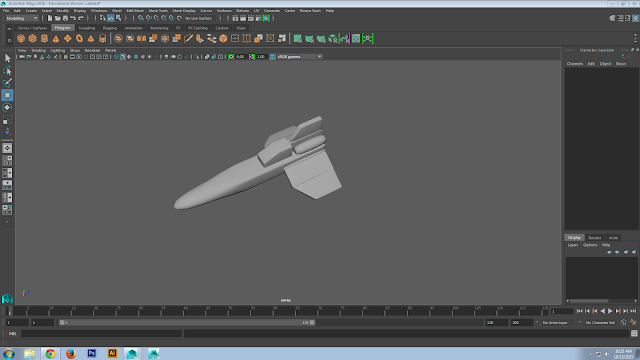Image resolution: width=640 pixels, height=360 pixels.
Task: Open the Script Editor icon
Action: pos(634,333)
